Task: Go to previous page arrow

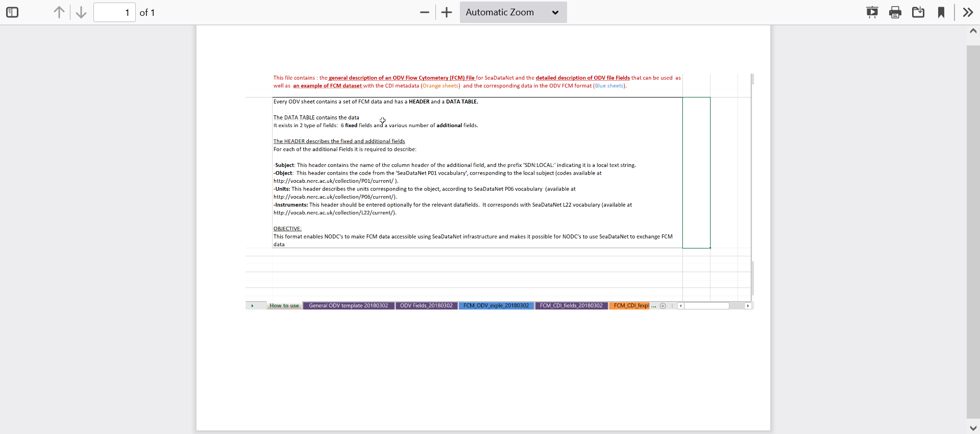Action: tap(59, 12)
